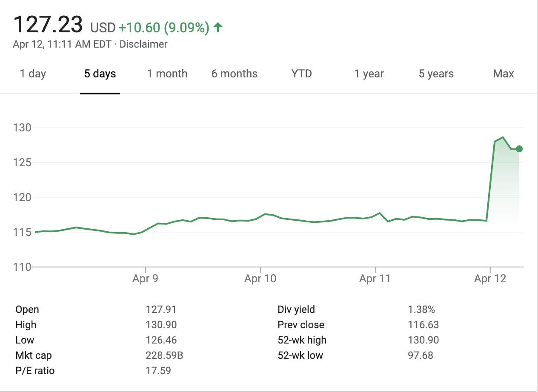This screenshot has width=538, height=392.
Task: Click the +10.60 (9.09%) change text
Action: pyautogui.click(x=164, y=28)
